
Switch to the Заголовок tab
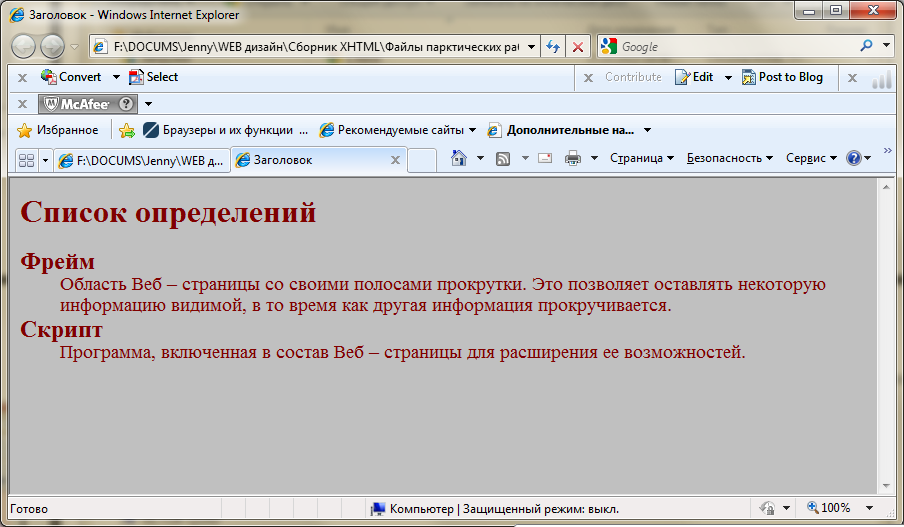pyautogui.click(x=310, y=160)
